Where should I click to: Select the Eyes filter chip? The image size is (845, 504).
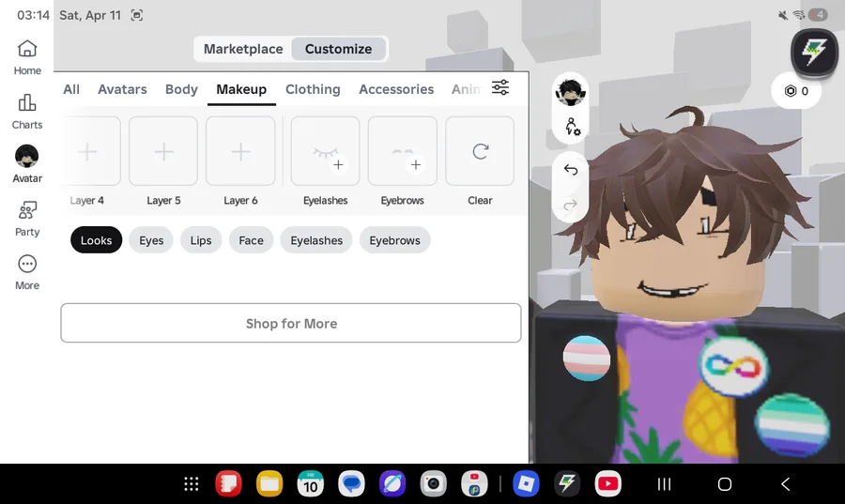pyautogui.click(x=151, y=240)
